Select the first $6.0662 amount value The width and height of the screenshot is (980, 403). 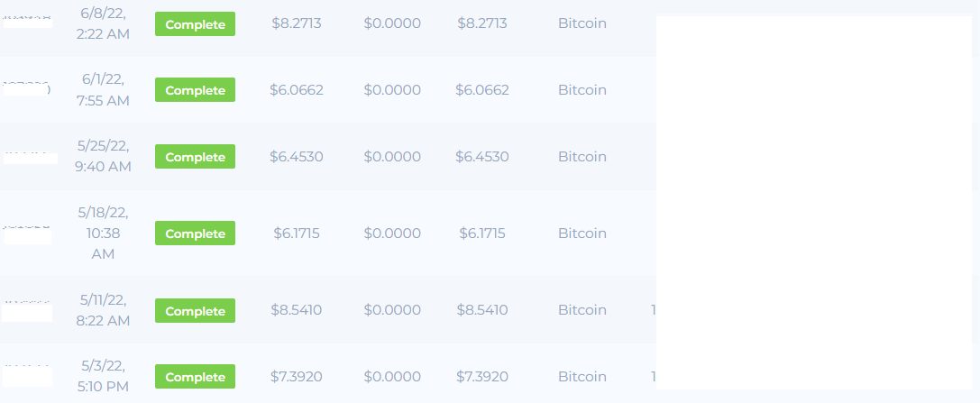pos(297,90)
